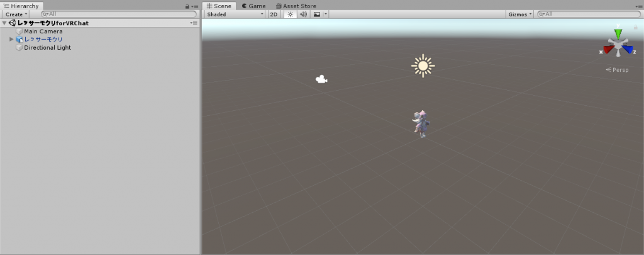
Task: Click the Create button in Hierarchy
Action: coord(16,14)
